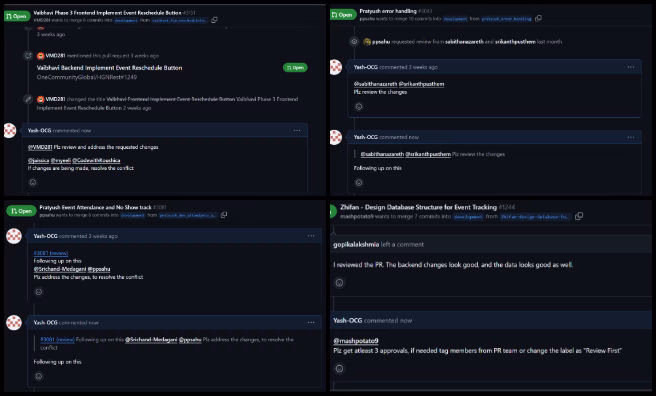The width and height of the screenshot is (656, 396).
Task: Open gopikalakshmia profile link
Action: tap(356, 245)
